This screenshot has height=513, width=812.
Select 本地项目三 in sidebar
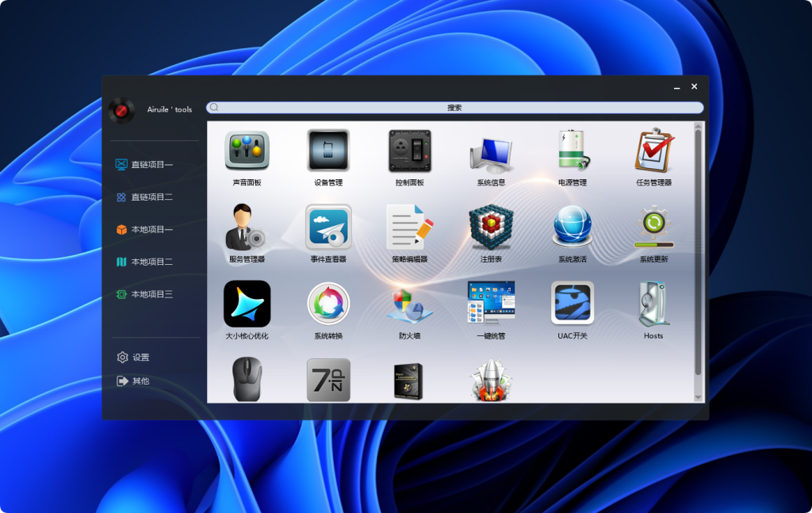tap(144, 294)
